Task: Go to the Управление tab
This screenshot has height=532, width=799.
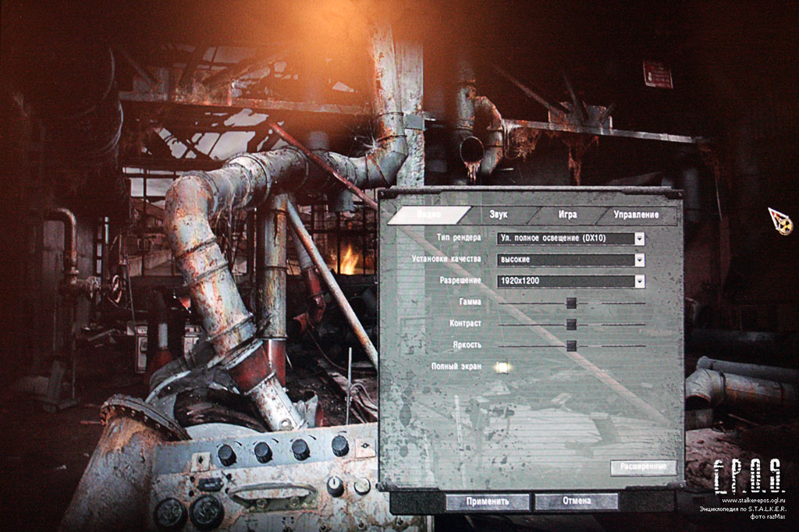Action: tap(635, 215)
